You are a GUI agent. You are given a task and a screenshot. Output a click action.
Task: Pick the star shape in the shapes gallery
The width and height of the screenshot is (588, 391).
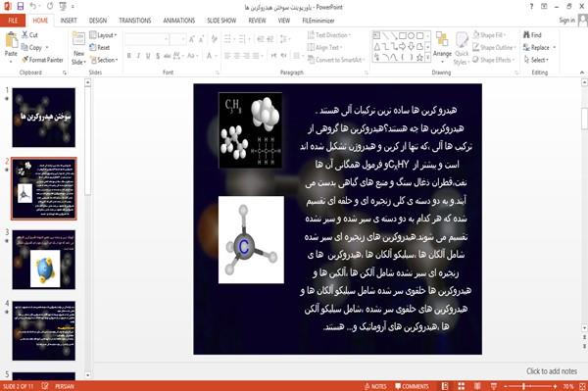419,58
